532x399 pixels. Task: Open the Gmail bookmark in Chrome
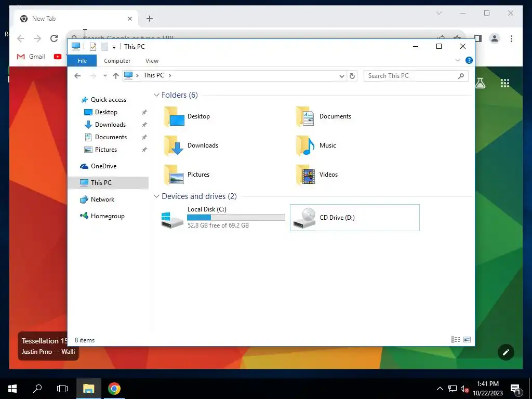tap(31, 57)
